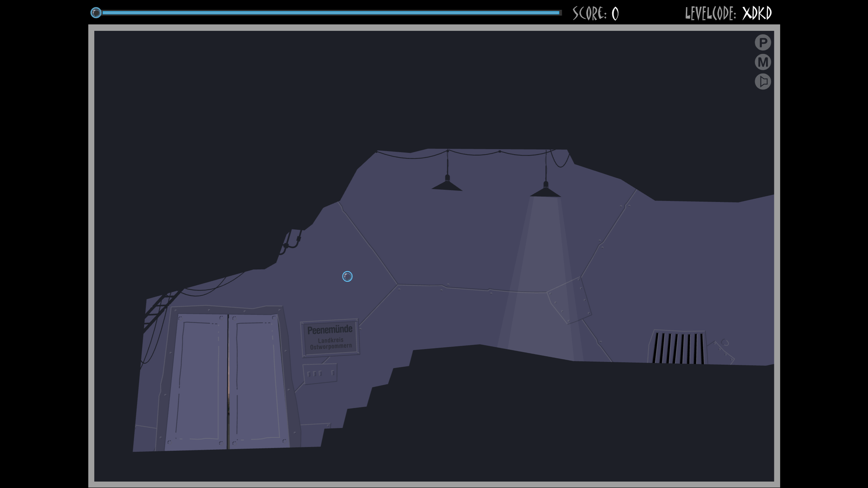Click the bubble icon at progress bar start
This screenshot has height=488, width=868.
(96, 13)
